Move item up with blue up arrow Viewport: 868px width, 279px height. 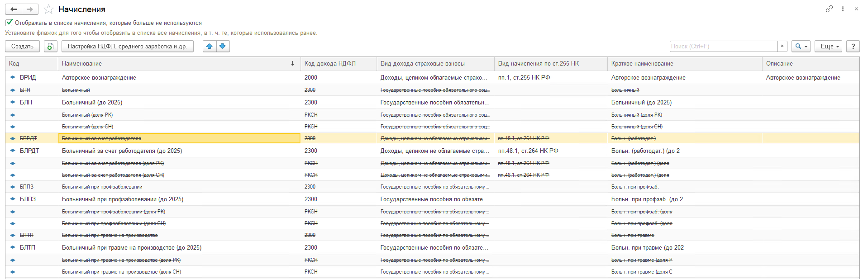(x=210, y=46)
